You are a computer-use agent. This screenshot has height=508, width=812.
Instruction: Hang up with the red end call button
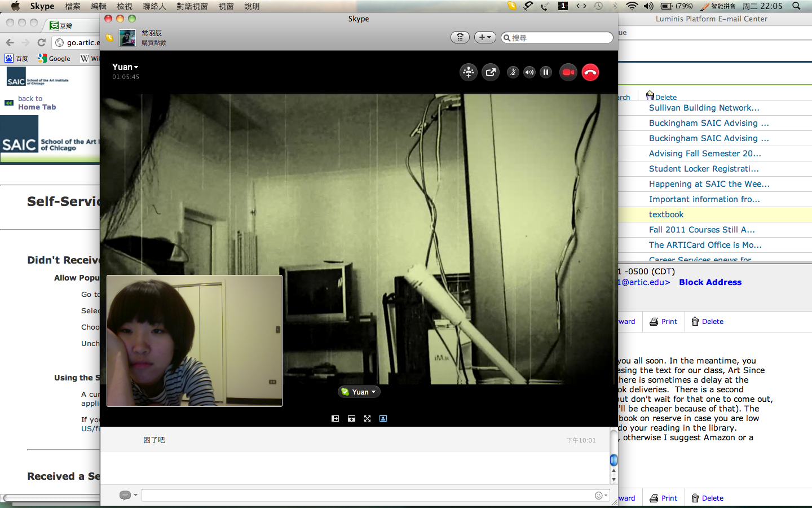click(590, 72)
